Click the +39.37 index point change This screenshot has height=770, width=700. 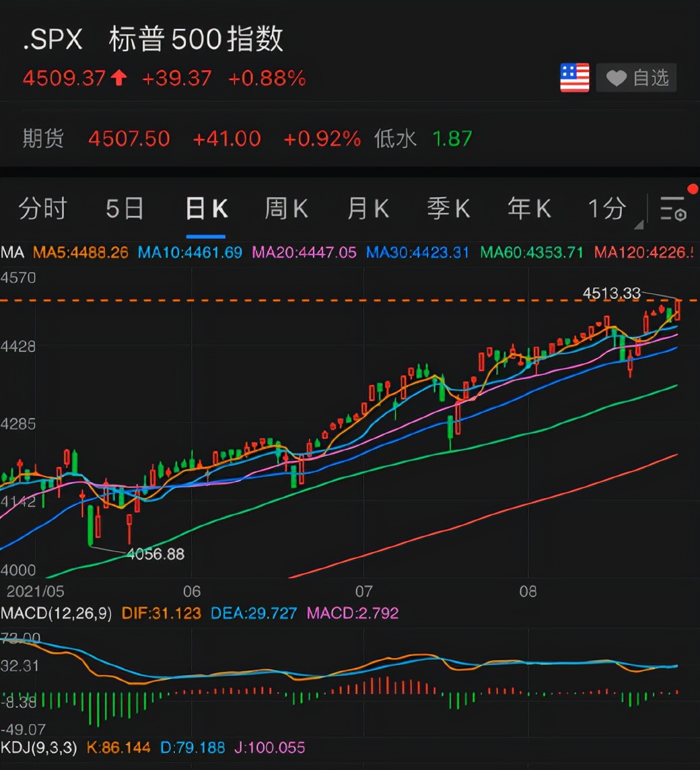point(177,77)
